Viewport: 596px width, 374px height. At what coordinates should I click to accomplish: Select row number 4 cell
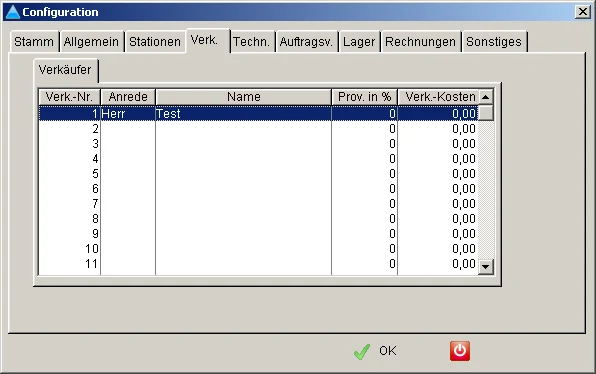tap(70, 159)
